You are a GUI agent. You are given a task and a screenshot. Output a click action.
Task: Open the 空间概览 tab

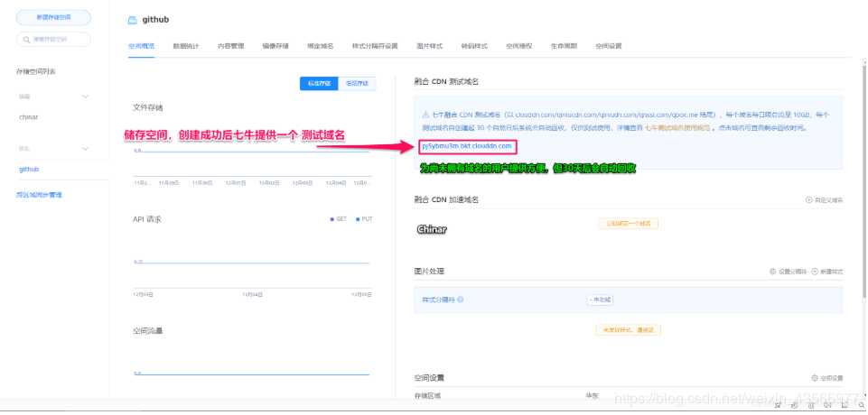pos(141,46)
